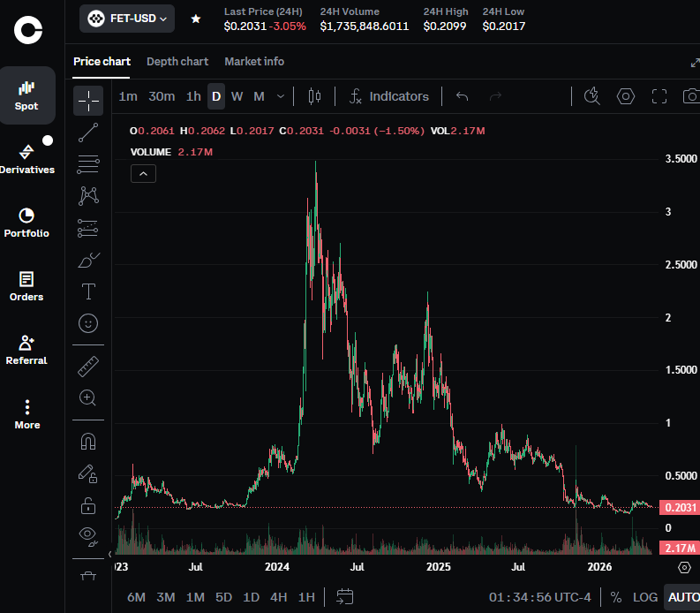Viewport: 700px width, 613px height.
Task: Open the emoji icons tool
Action: [88, 323]
